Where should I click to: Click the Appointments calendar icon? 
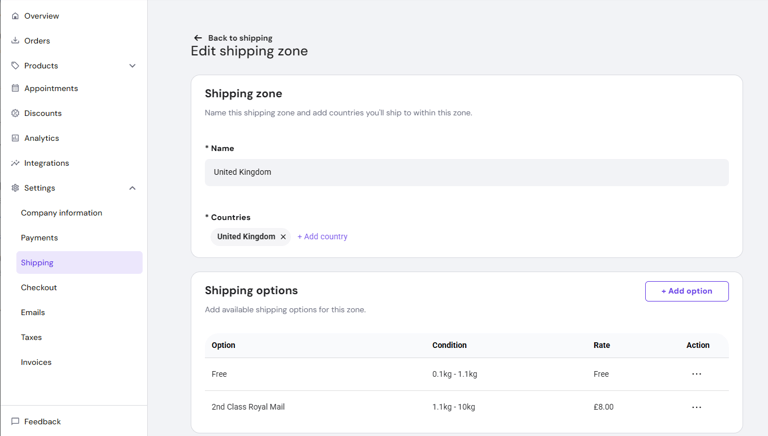(15, 89)
